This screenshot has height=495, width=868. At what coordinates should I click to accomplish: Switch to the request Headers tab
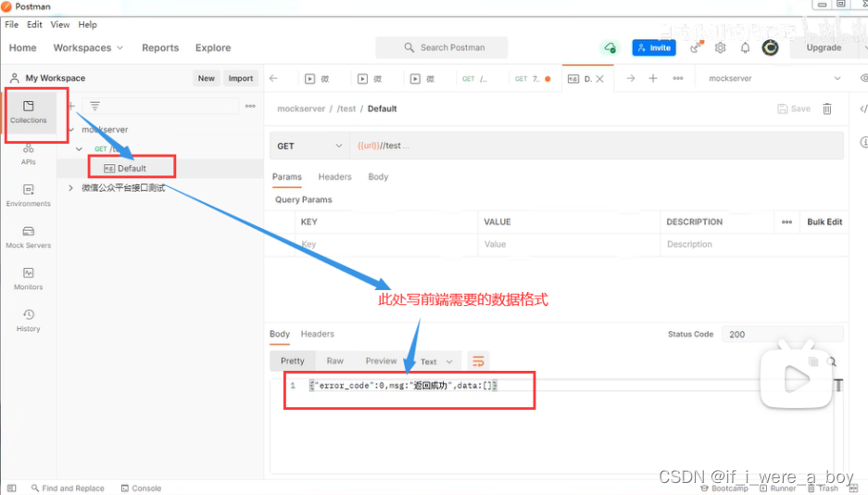(x=335, y=177)
